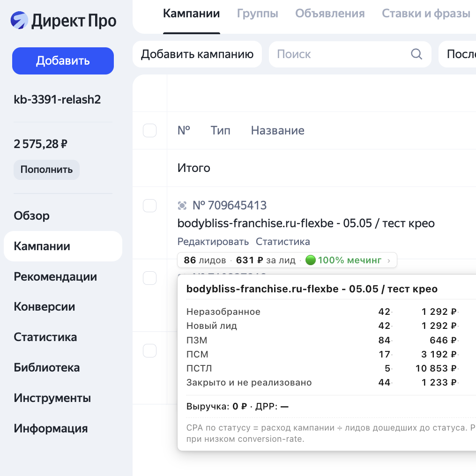This screenshot has width=476, height=476.
Task: Open Библиотека in the sidebar
Action: click(x=47, y=368)
